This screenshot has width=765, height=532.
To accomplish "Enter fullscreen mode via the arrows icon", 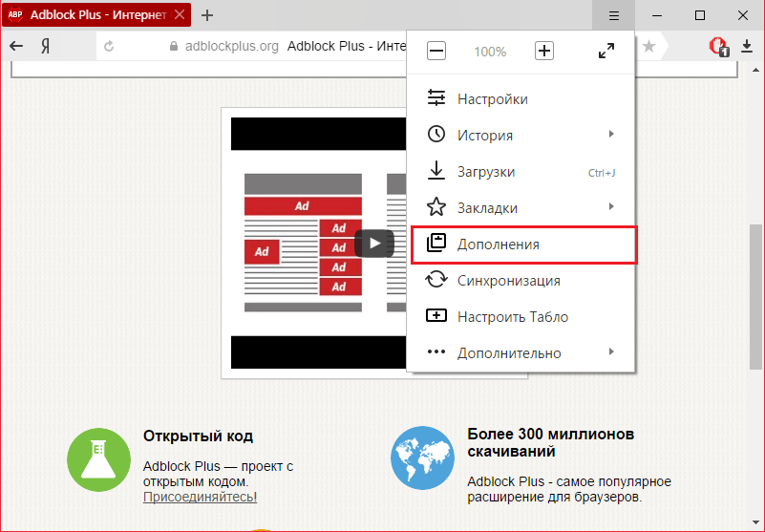I will point(606,52).
